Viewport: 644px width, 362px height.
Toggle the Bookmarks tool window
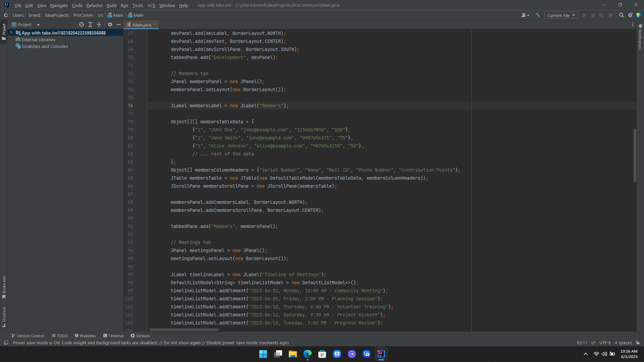pos(4,287)
